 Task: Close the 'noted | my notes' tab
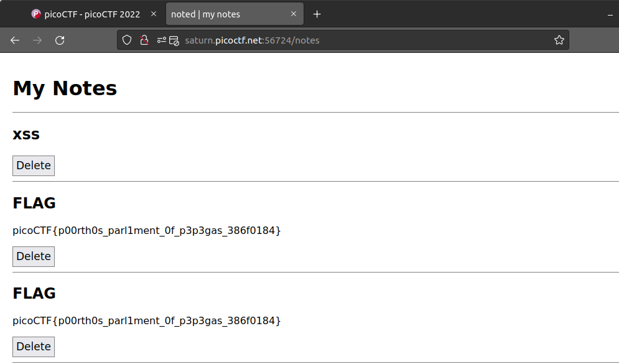[294, 14]
